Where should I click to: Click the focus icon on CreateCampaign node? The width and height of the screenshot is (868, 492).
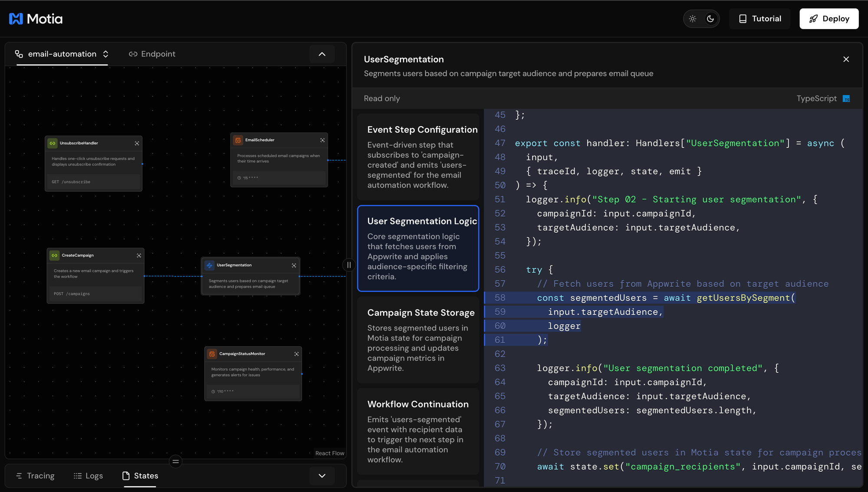coord(139,256)
